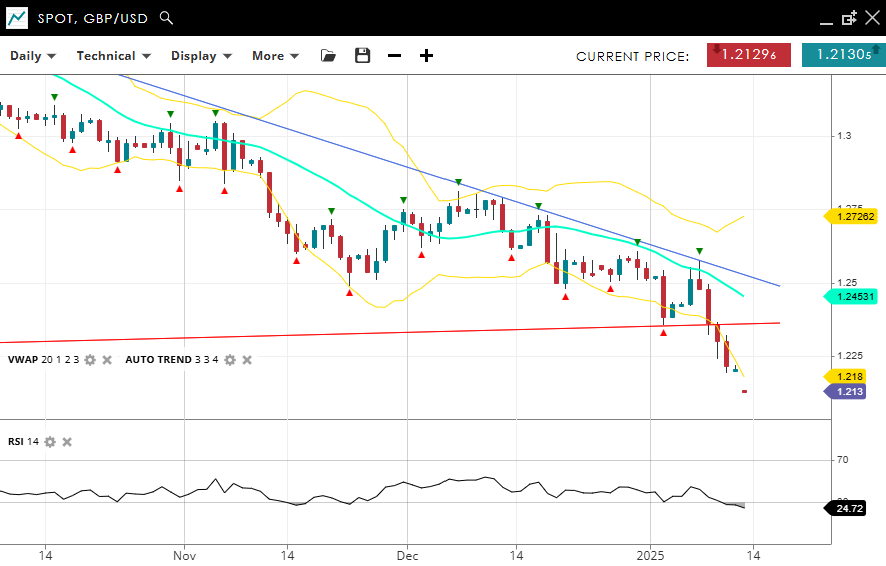Save chart with floppy disk icon
The image size is (886, 566).
tap(362, 56)
